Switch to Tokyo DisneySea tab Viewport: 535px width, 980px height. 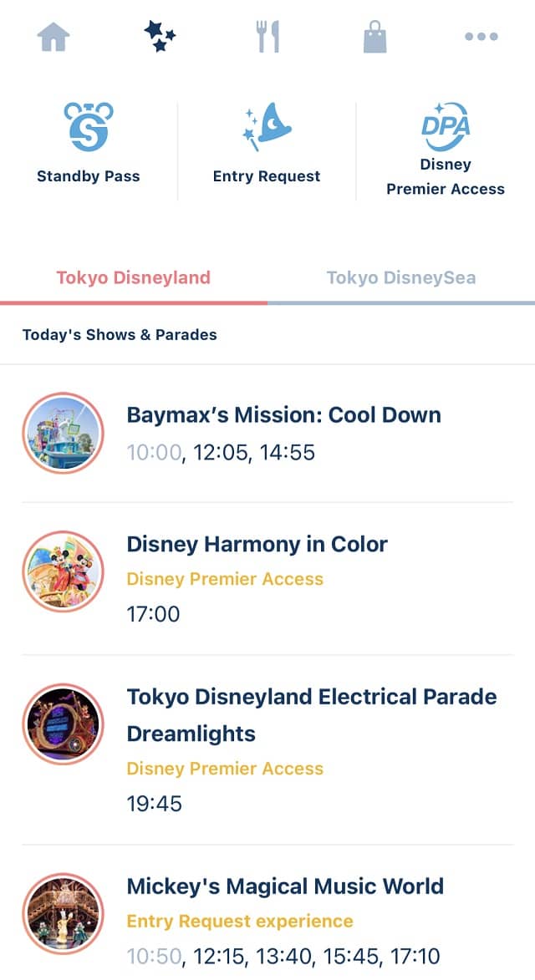tap(401, 278)
